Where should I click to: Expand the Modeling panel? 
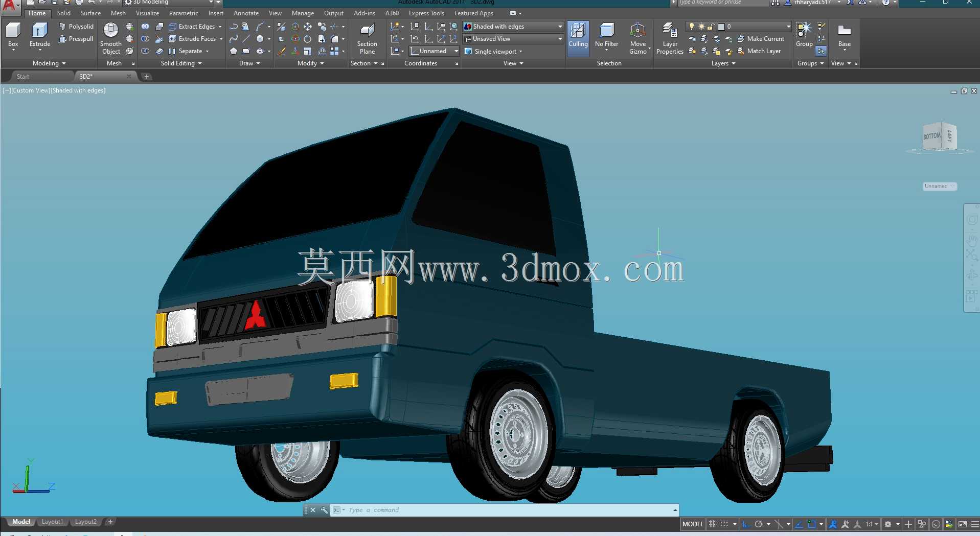click(49, 63)
